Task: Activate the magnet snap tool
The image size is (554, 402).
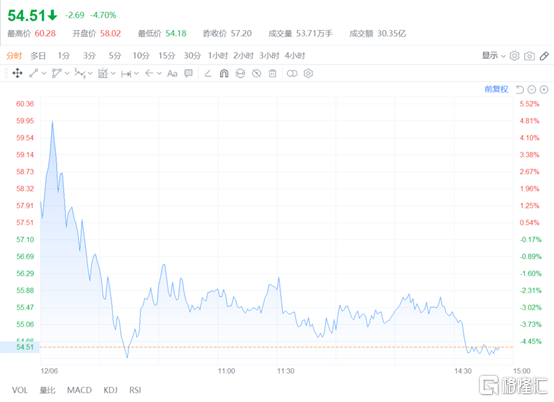Action: (x=224, y=73)
